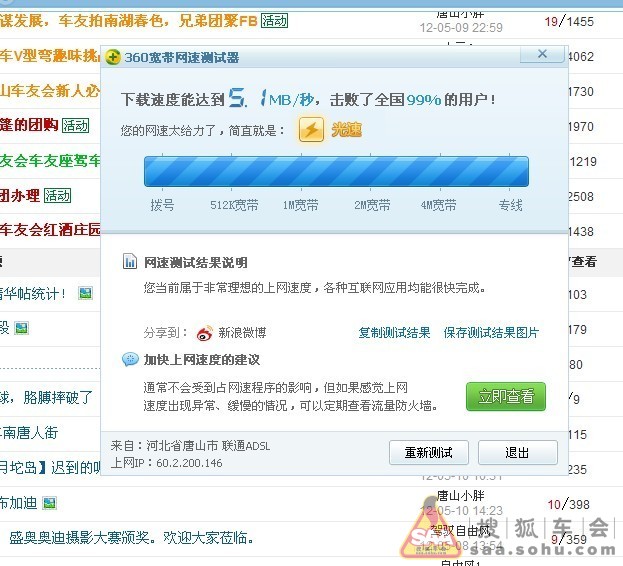The height and width of the screenshot is (566, 623).
Task: Open image icon beside 布加迪 post
Action: point(50,503)
